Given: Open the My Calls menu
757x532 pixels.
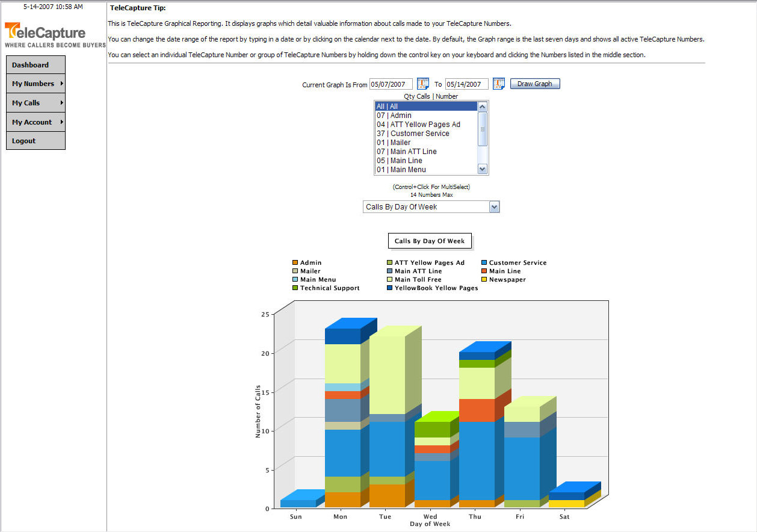Looking at the screenshot, I should (36, 103).
